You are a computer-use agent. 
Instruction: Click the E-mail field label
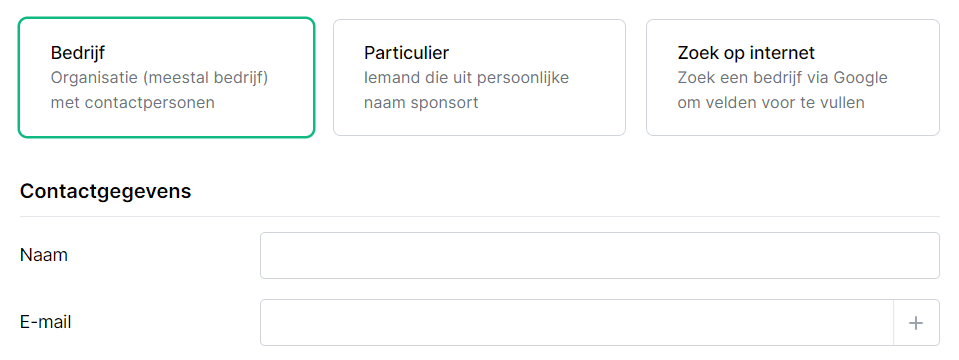coord(46,322)
